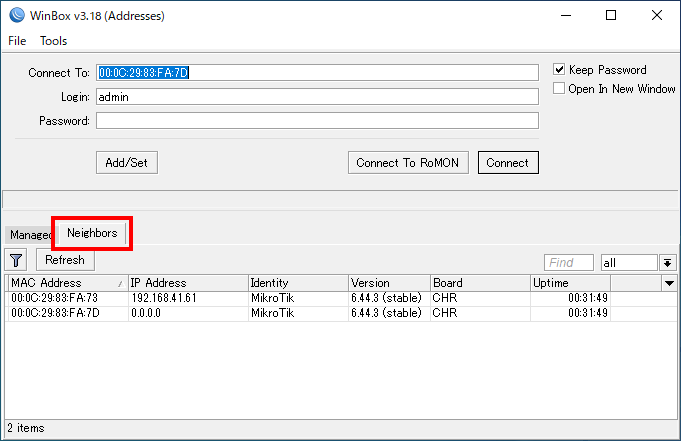Open the Tools menu
This screenshot has height=441, width=681.
pyautogui.click(x=53, y=41)
